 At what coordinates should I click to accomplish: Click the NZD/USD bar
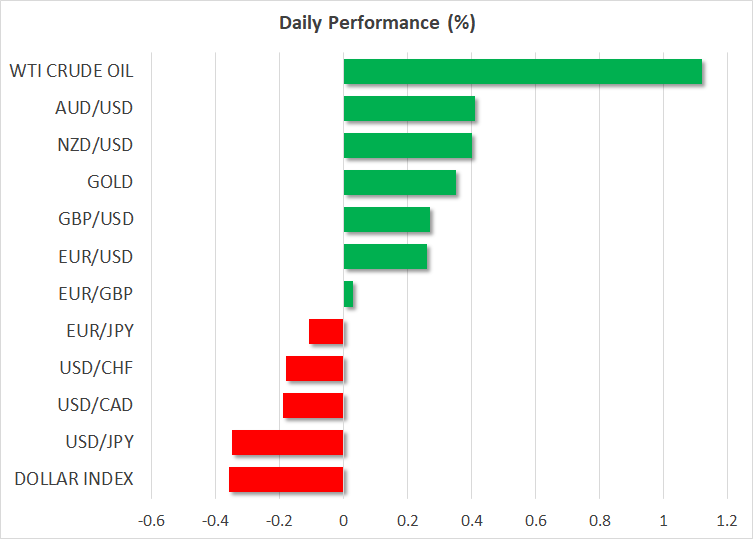tap(407, 145)
